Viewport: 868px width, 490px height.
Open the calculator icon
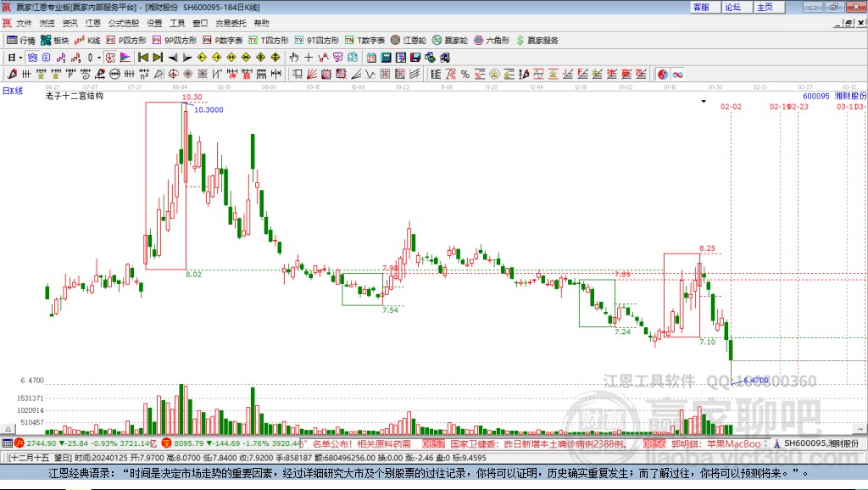[386, 58]
